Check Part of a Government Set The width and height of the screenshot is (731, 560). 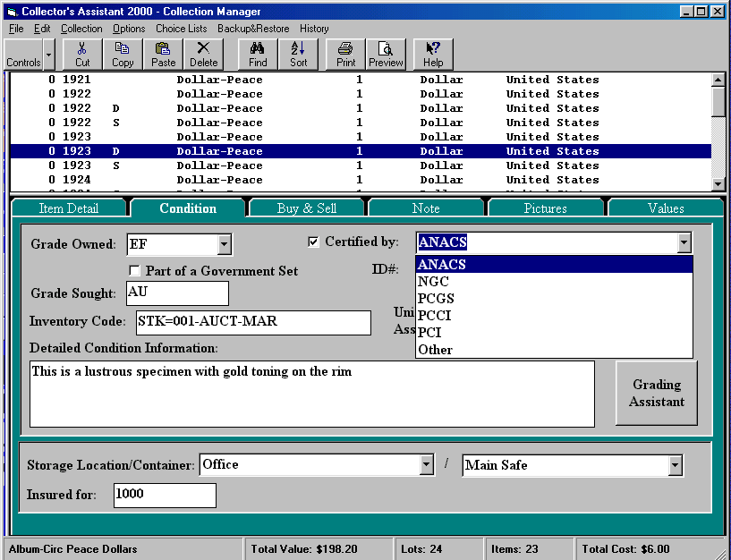134,271
